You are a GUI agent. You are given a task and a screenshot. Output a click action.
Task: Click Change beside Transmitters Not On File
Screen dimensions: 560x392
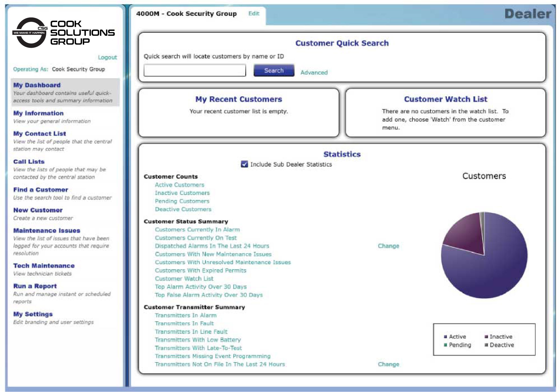pos(389,364)
